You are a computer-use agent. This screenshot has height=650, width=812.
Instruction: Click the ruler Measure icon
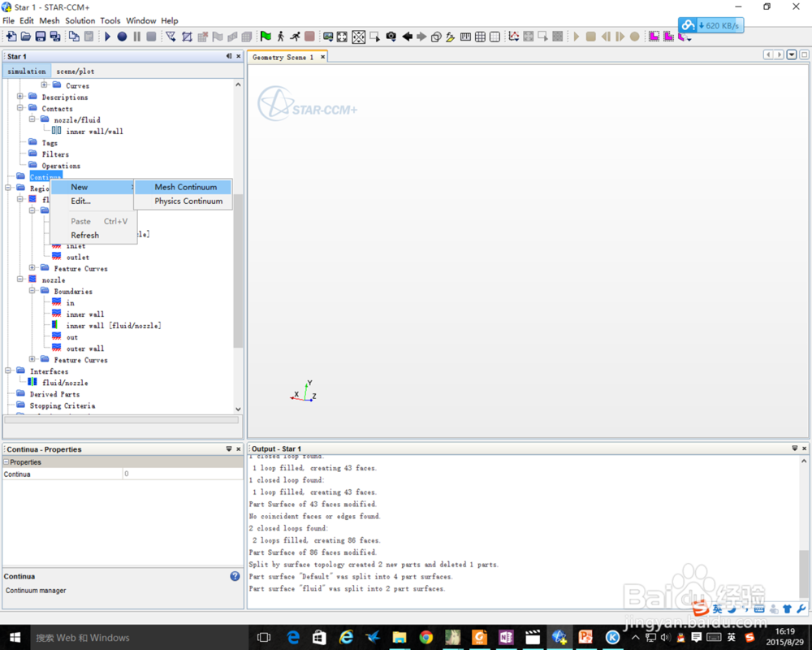coord(465,37)
